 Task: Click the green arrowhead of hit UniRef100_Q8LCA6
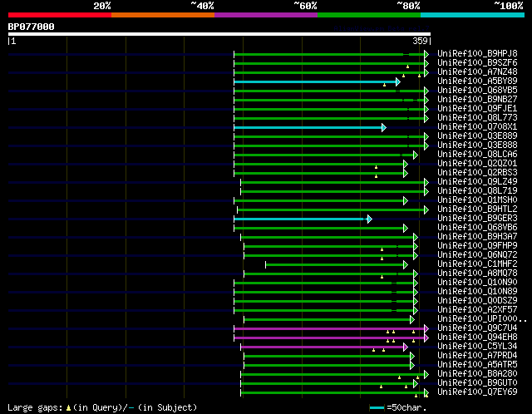[x=416, y=155]
